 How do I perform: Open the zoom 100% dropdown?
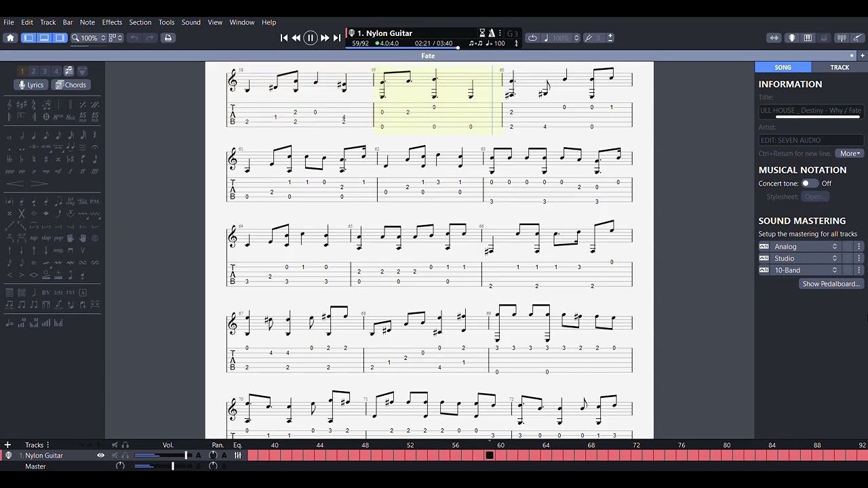coord(89,38)
